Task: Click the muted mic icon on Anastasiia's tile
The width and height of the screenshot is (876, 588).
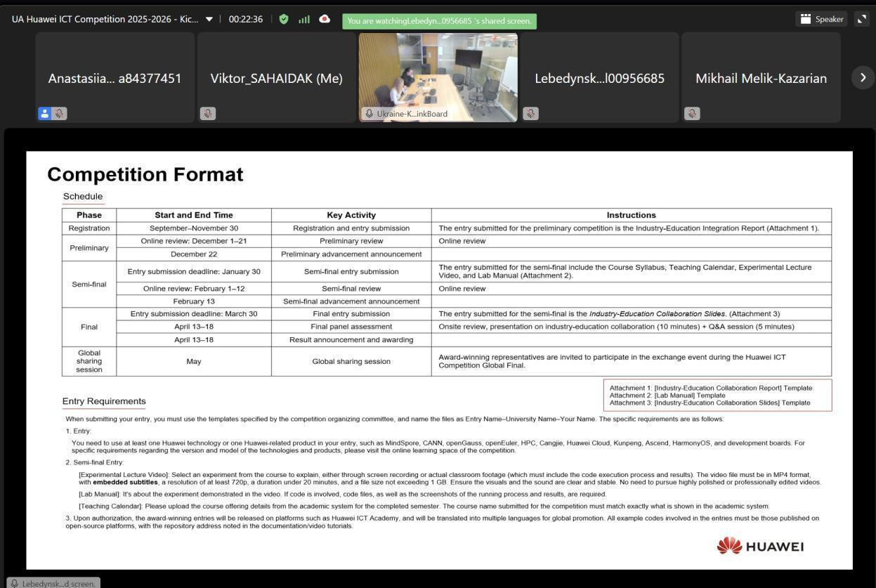Action: coord(60,113)
